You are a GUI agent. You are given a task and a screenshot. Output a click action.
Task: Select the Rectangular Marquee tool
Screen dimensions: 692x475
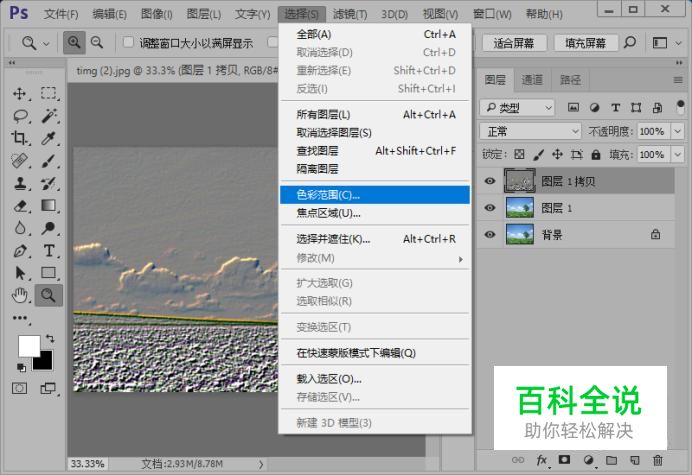point(48,93)
